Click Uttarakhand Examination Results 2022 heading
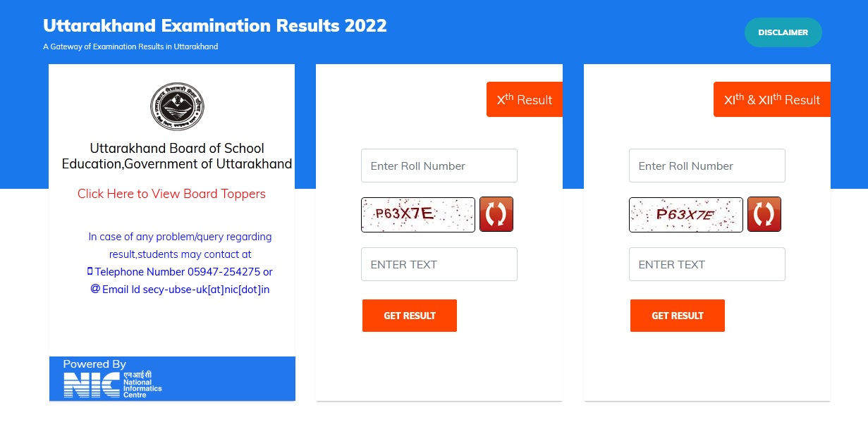Image resolution: width=868 pixels, height=422 pixels. pos(215,26)
